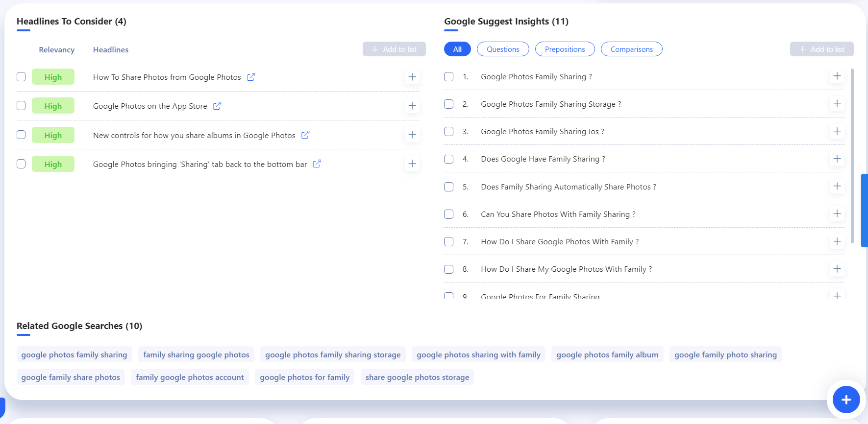Check suggestion 2 'Google Photos Family Sharing Storage ?'
The height and width of the screenshot is (424, 868).
click(448, 104)
